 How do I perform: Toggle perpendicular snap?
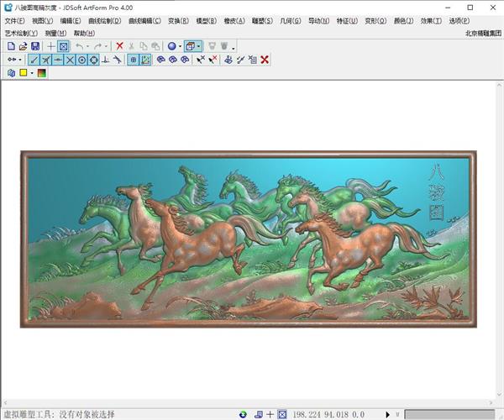tap(106, 60)
